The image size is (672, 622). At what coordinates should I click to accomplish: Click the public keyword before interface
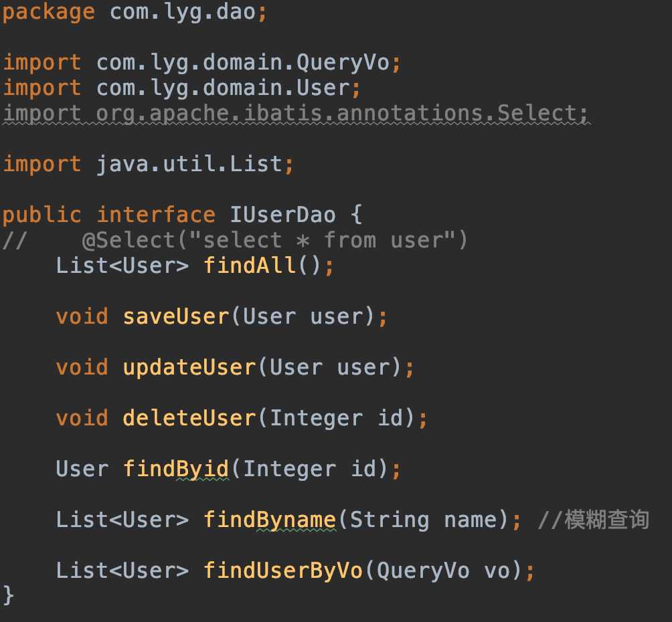41,215
